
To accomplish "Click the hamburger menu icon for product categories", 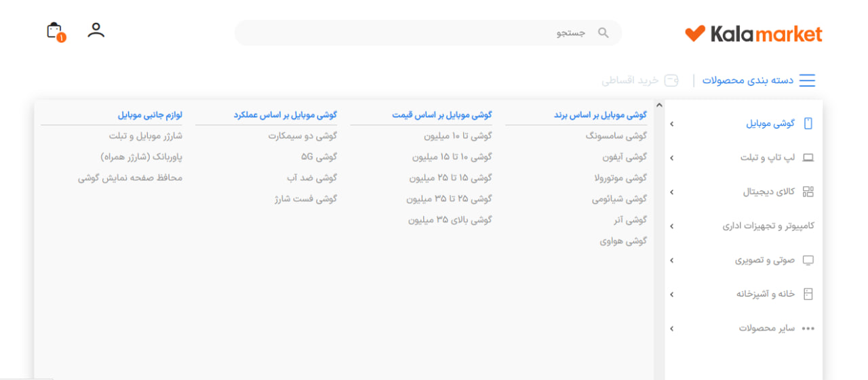I will pyautogui.click(x=807, y=81).
